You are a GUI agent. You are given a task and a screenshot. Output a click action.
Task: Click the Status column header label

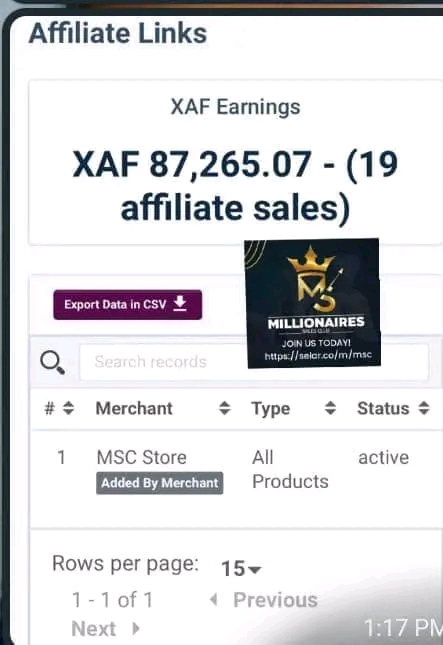pos(383,408)
